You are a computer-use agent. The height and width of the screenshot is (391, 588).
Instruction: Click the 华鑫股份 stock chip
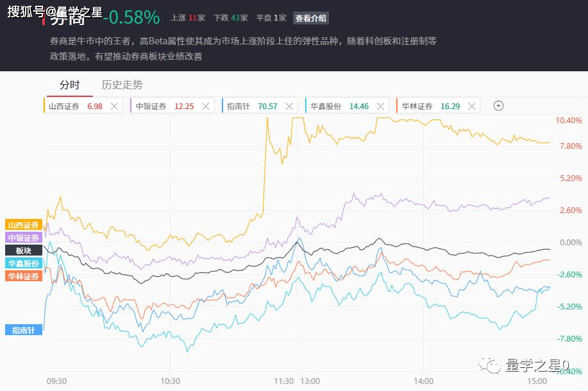click(326, 107)
